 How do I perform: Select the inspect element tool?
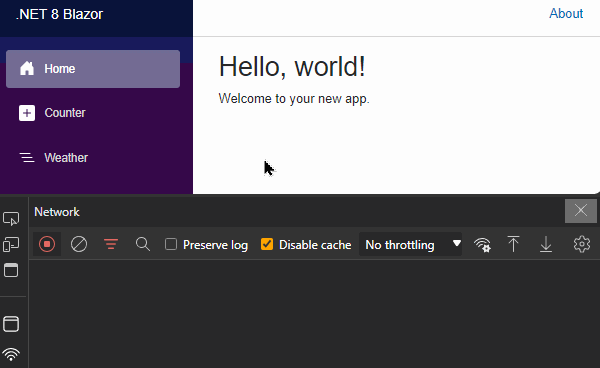[11, 219]
